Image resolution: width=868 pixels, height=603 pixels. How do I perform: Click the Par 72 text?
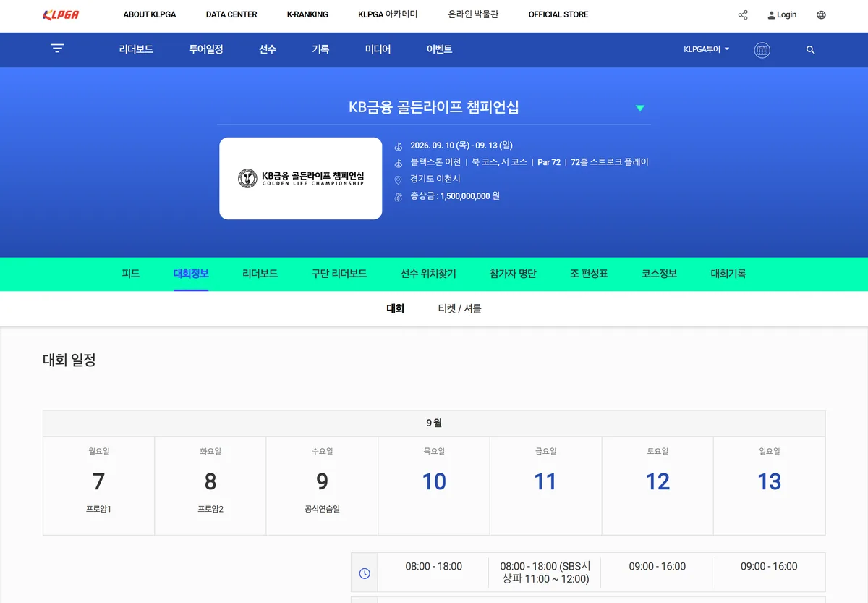[549, 162]
